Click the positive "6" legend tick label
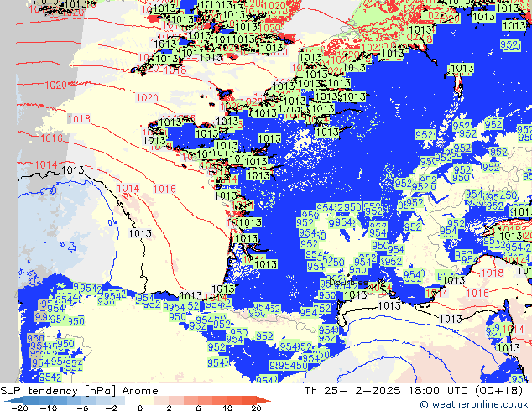 click(198, 408)
